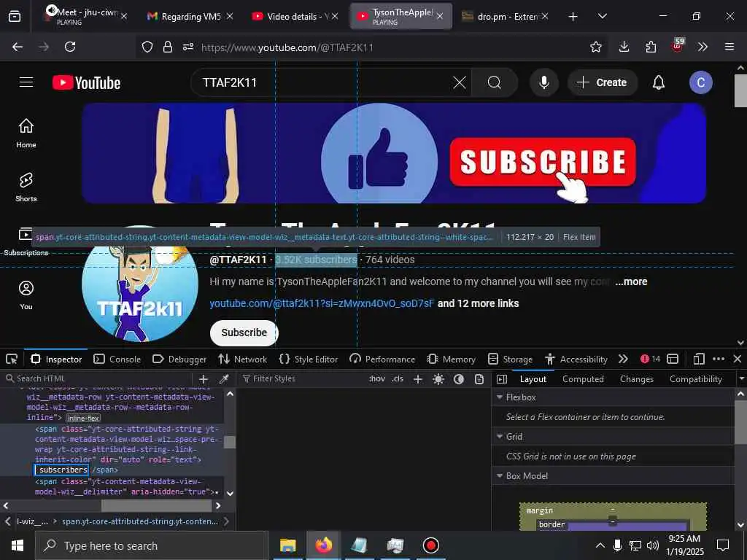Open the youtube.com/@ttaf2k11 channel link
Image resolution: width=747 pixels, height=560 pixels.
(x=322, y=303)
